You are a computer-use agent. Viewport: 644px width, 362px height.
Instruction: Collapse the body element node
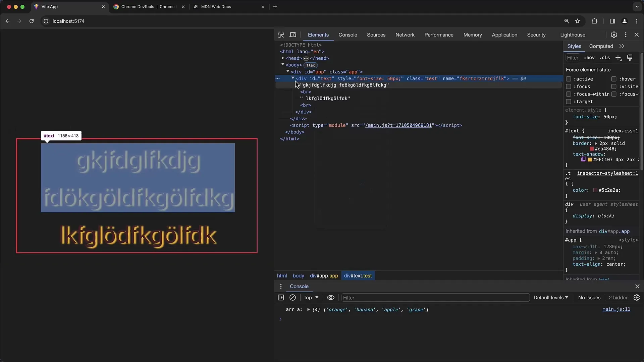pos(283,65)
